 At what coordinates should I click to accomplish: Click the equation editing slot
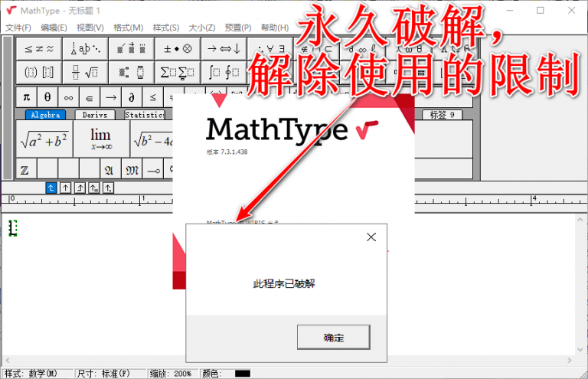coord(13,228)
